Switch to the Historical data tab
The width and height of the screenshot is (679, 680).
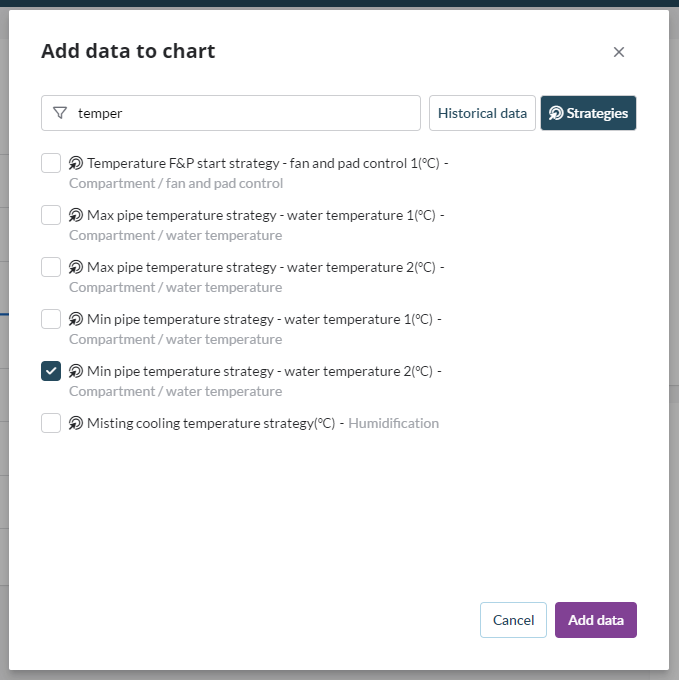click(482, 113)
